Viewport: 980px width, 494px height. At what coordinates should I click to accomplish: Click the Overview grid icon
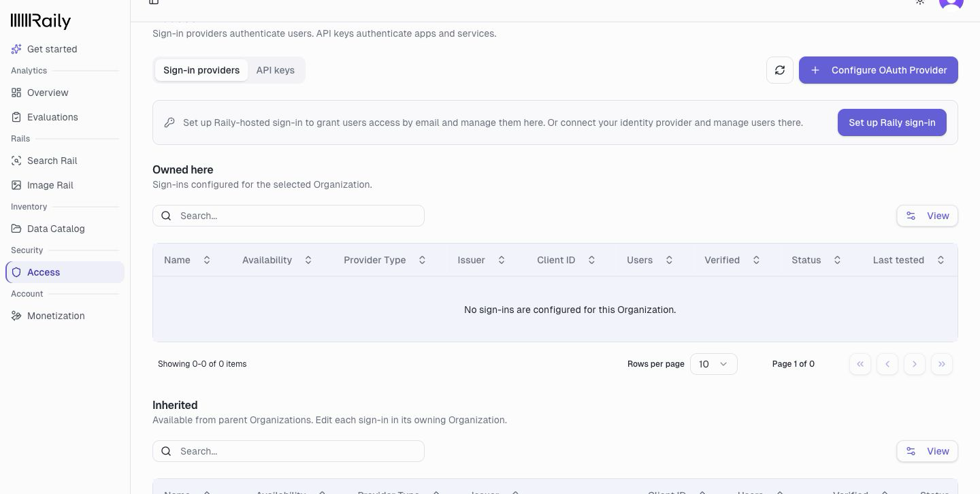(16, 93)
